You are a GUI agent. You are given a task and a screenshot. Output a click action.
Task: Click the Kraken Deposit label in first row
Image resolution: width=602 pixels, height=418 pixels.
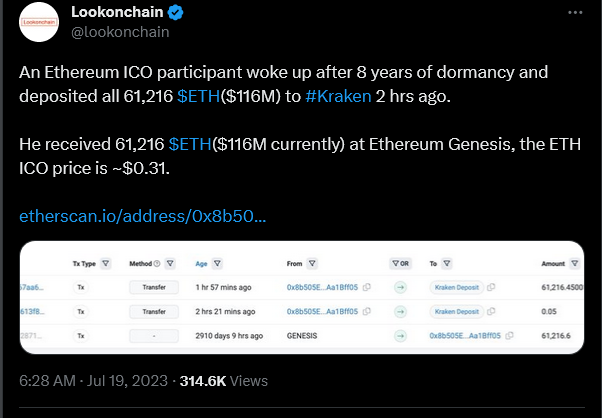coord(456,287)
